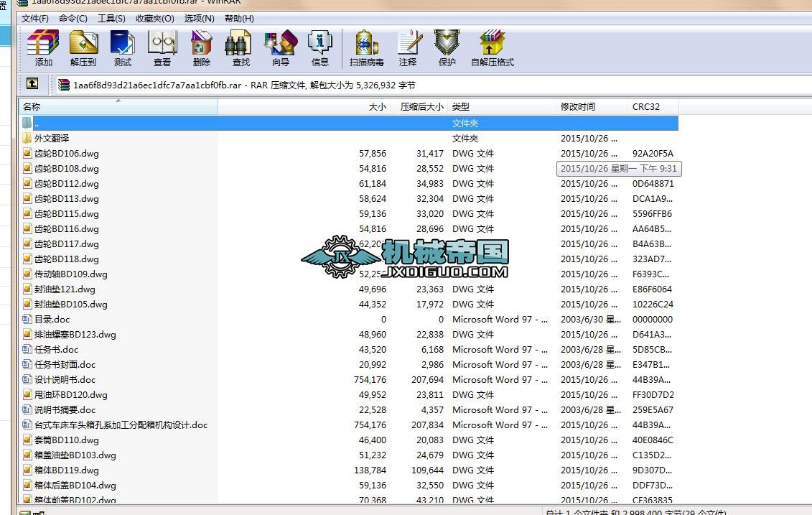Click the compressed size 207,834
Viewport: 812px width, 515px height.
[x=427, y=424]
